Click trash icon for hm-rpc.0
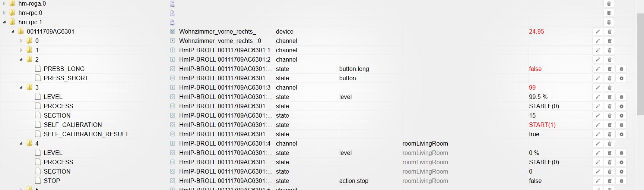This screenshot has width=644, height=190. (x=609, y=13)
